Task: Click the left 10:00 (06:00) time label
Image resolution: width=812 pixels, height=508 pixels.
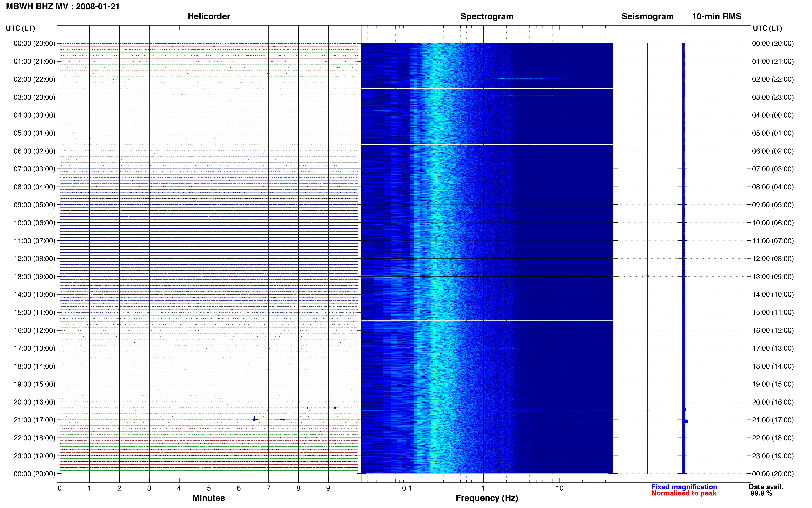Action: coord(34,223)
